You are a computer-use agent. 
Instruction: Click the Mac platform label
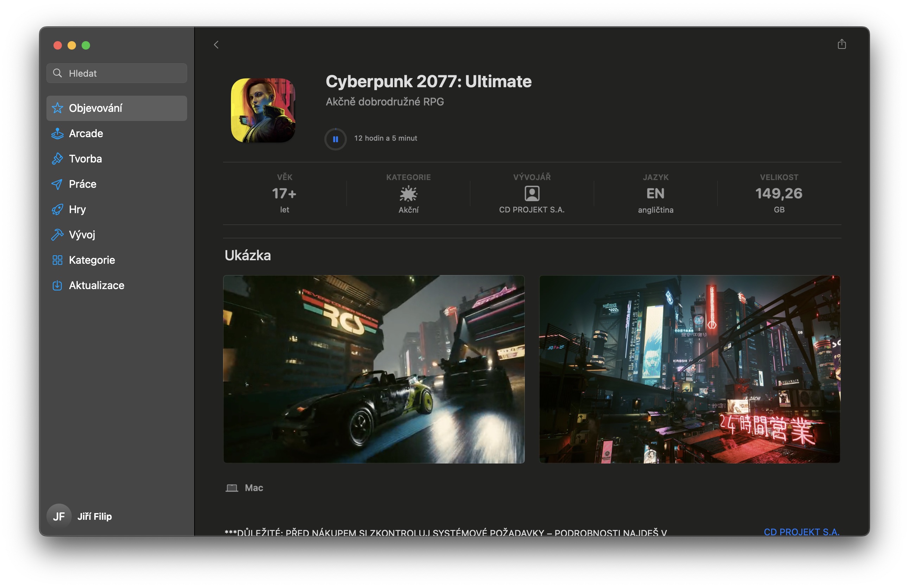click(x=253, y=487)
